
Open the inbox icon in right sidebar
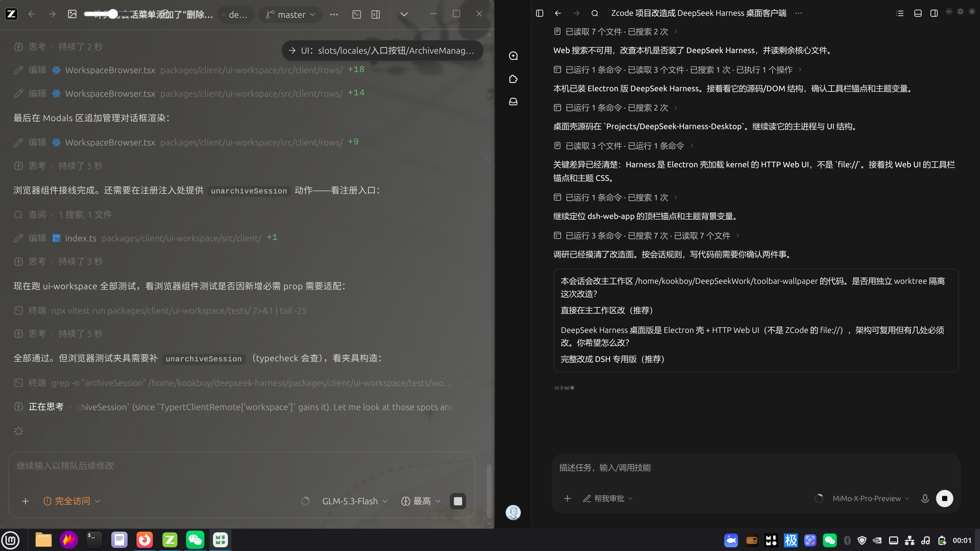click(513, 102)
